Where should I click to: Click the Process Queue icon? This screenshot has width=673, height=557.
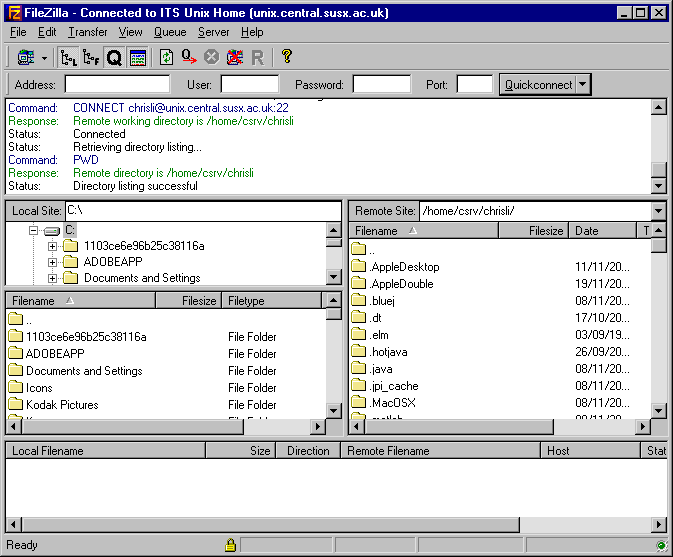click(189, 57)
